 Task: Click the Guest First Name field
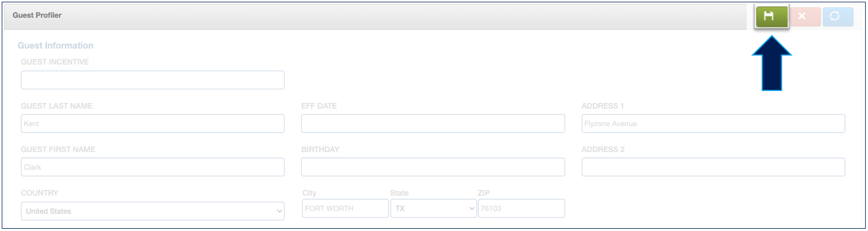152,167
